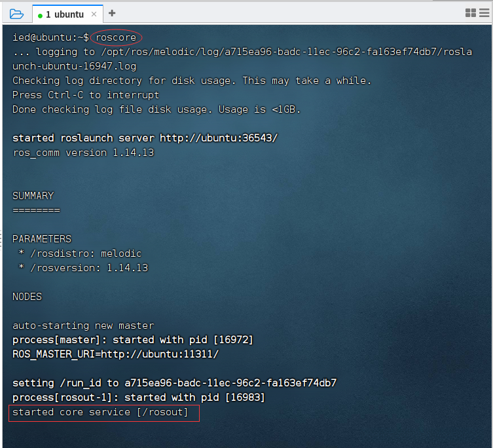493x448 pixels.
Task: Click the PARAMETERS heading text
Action: [41, 239]
